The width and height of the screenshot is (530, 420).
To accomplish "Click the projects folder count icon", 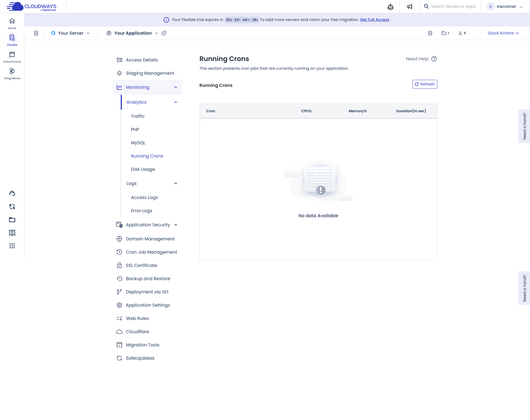I will (x=445, y=33).
